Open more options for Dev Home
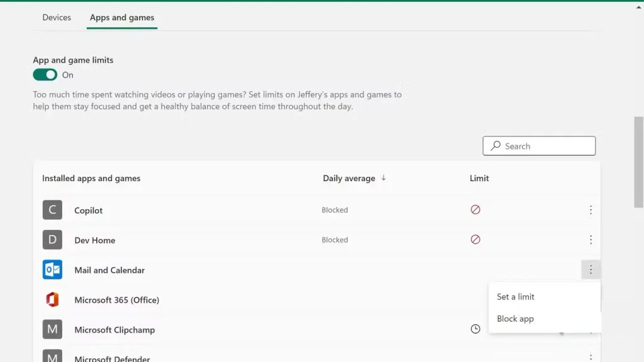 click(x=591, y=239)
